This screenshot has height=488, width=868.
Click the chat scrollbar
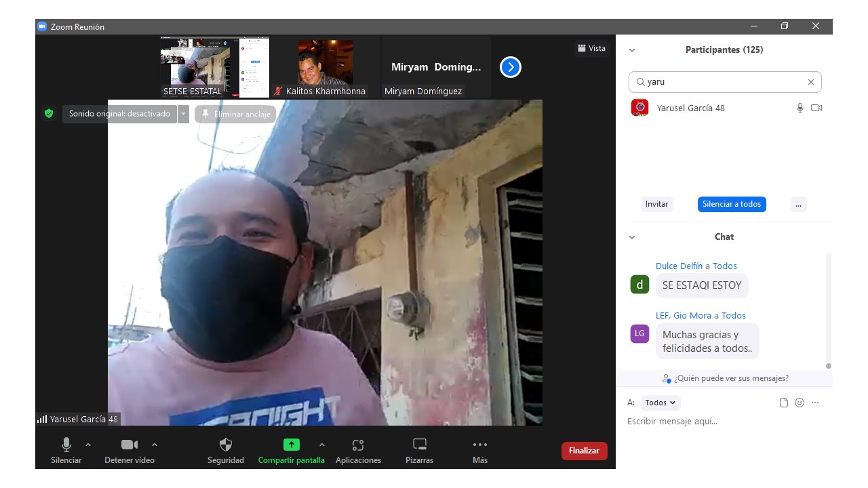tap(828, 310)
